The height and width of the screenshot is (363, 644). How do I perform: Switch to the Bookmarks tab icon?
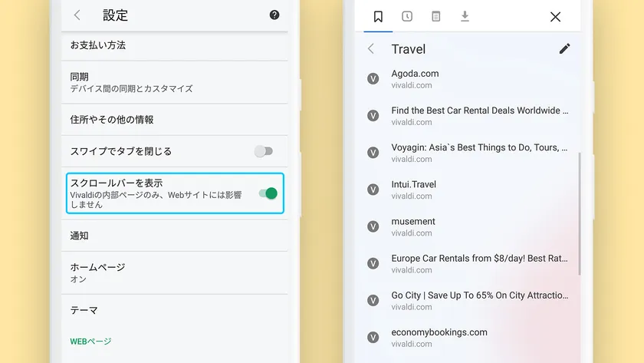pyautogui.click(x=378, y=16)
